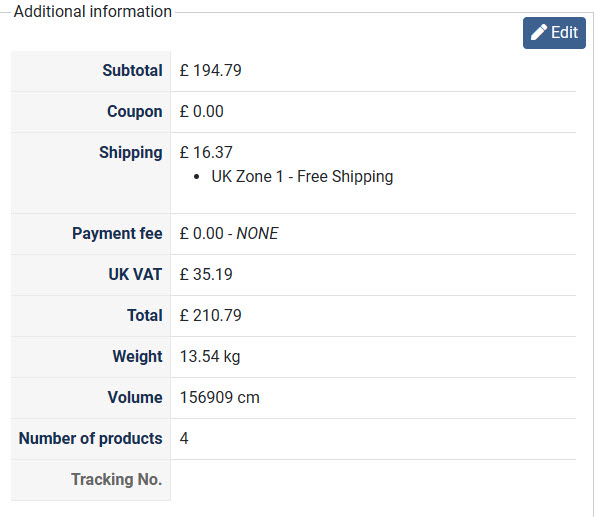The width and height of the screenshot is (596, 517).
Task: Click the Volume value 156909 cm
Action: [x=219, y=398]
